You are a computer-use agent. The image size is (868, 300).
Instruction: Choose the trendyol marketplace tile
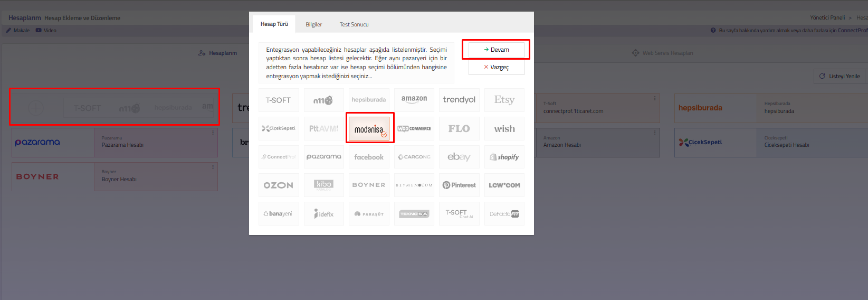(x=459, y=100)
